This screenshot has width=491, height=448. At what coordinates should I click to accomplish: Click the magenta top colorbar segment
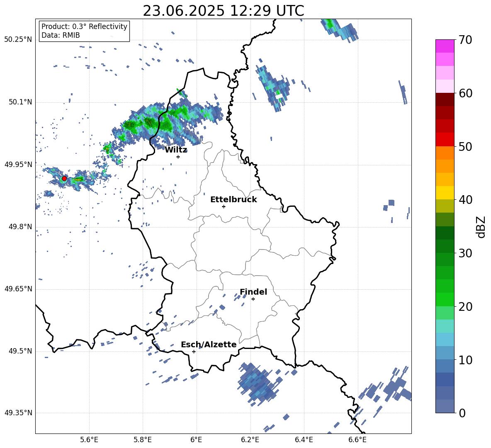coord(445,46)
